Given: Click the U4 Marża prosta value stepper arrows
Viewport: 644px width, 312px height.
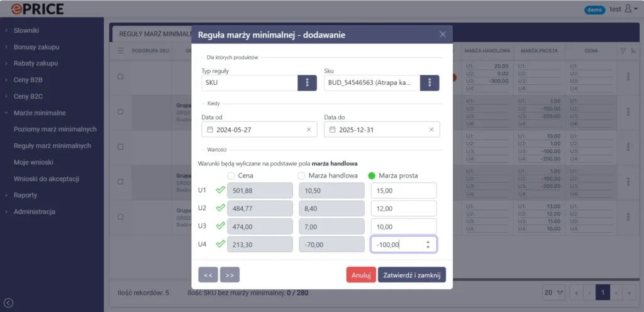Looking at the screenshot, I should [428, 244].
